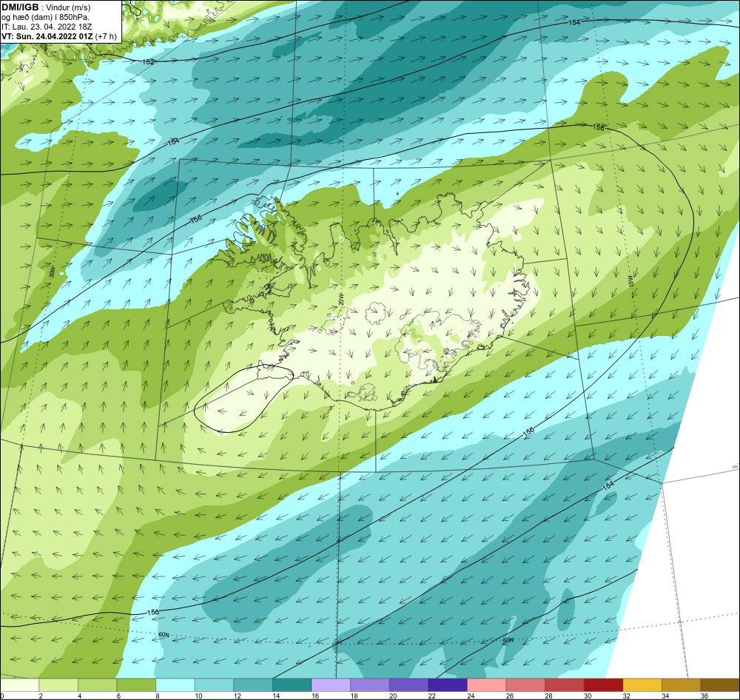Click the '20W' longitude label
This screenshot has width=740, height=700.
(340, 299)
